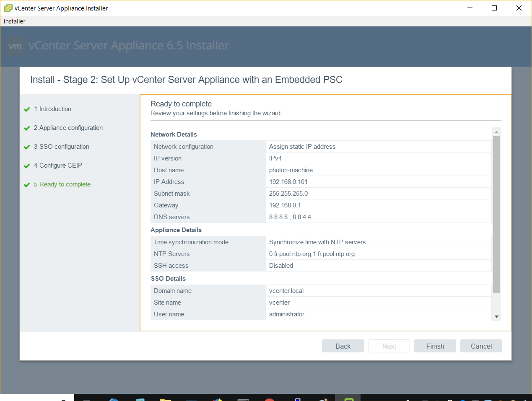Minimize the installer window

tap(470, 8)
